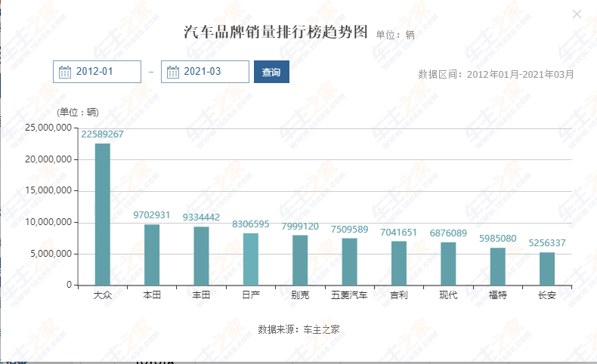
Task: Click the value label 7999120
Action: coord(300,227)
